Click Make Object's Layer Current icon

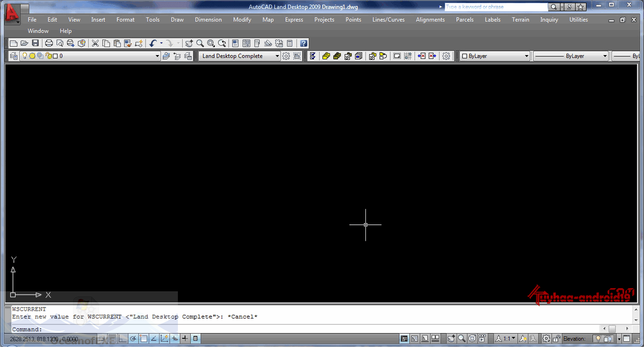pyautogui.click(x=166, y=56)
